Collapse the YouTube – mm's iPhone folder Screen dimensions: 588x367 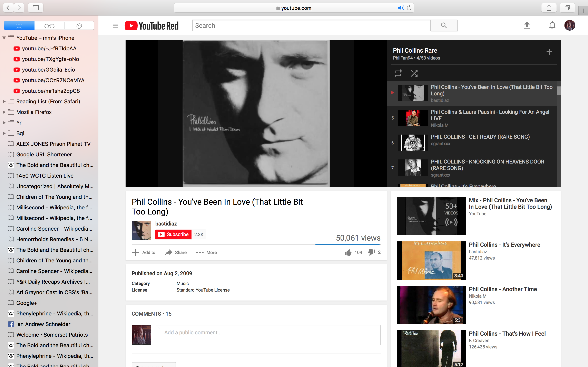[4, 38]
